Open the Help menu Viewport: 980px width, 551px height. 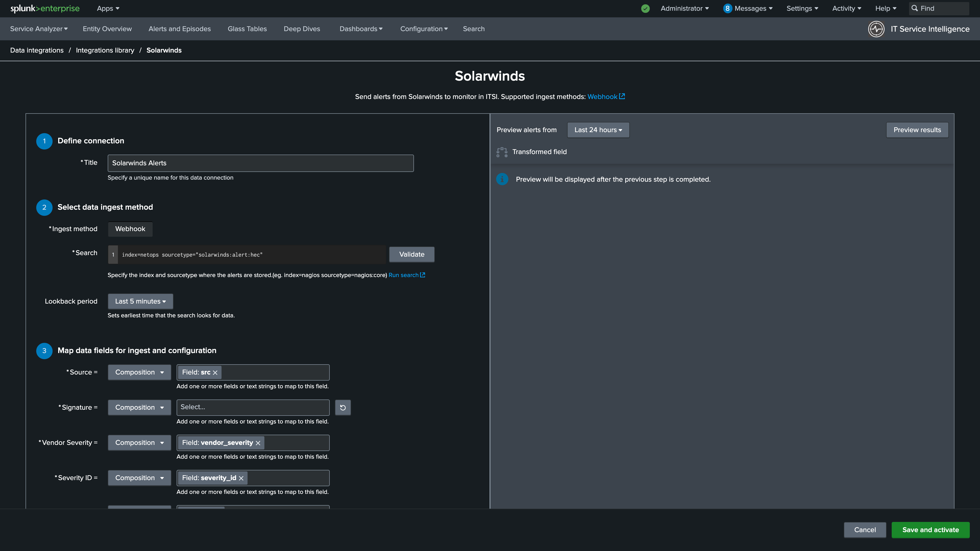(x=886, y=8)
